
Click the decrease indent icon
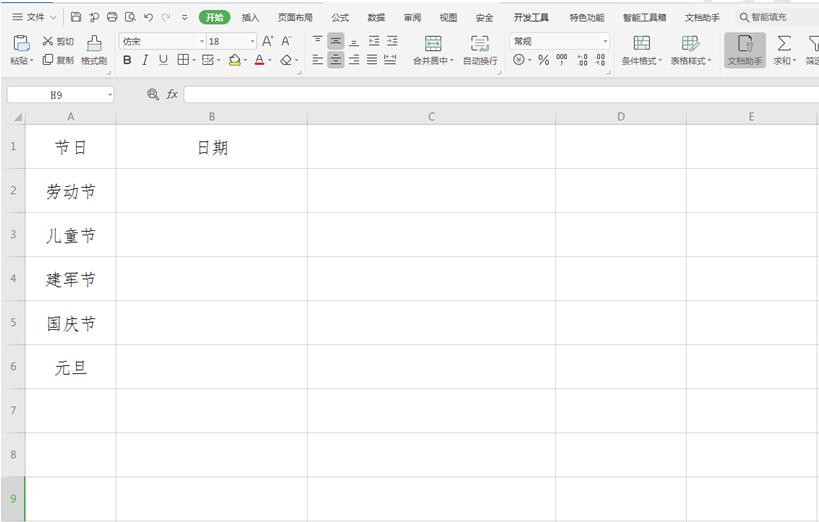[374, 41]
